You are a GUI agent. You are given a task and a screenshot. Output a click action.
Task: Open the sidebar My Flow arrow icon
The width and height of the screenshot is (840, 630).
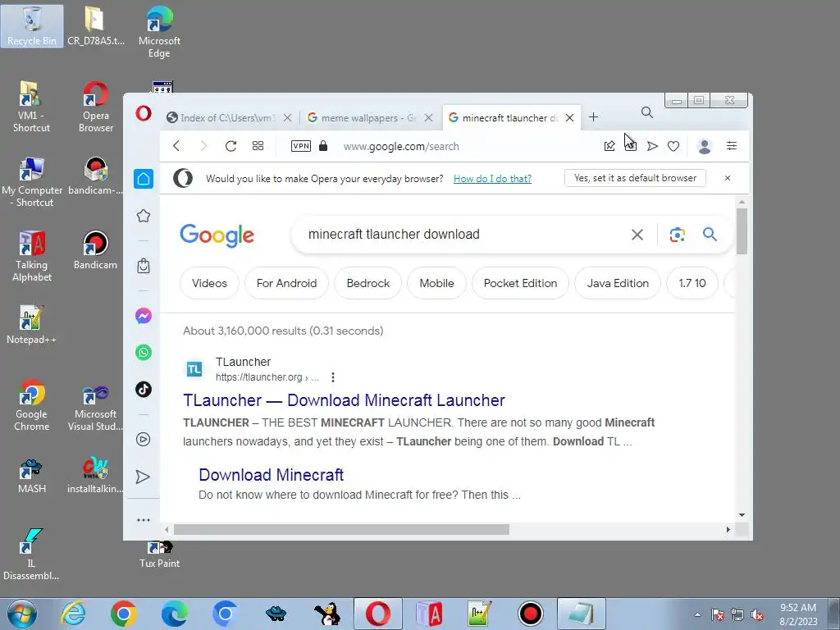tap(143, 477)
